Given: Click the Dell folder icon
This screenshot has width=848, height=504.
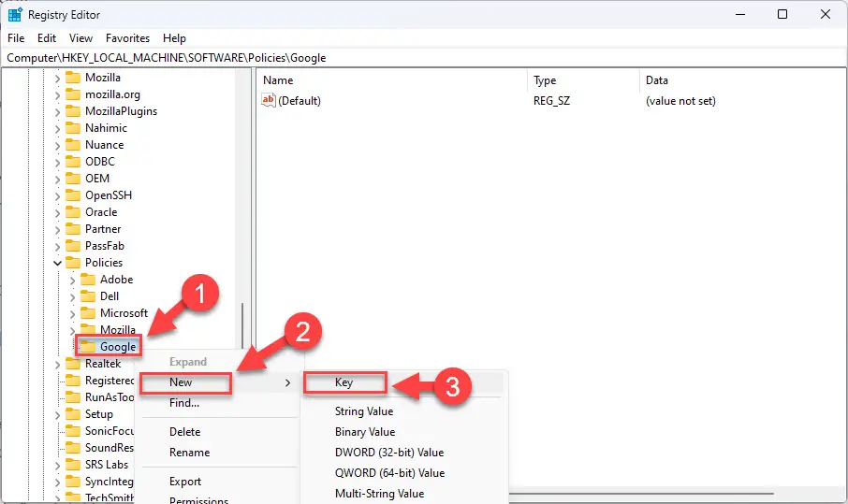Looking at the screenshot, I should point(88,296).
